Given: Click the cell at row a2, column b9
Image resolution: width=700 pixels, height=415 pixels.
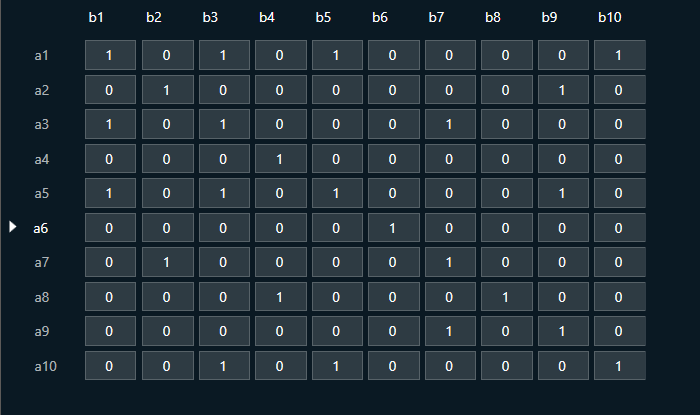Looking at the screenshot, I should 563,90.
